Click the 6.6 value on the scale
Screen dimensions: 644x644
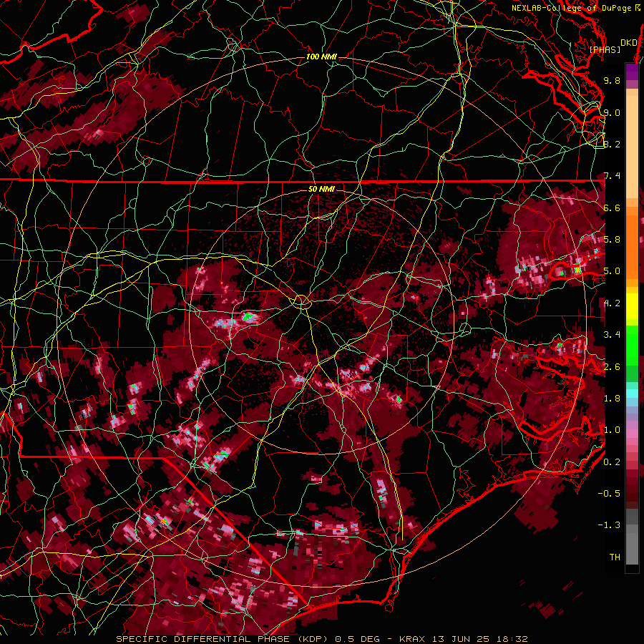click(x=612, y=208)
